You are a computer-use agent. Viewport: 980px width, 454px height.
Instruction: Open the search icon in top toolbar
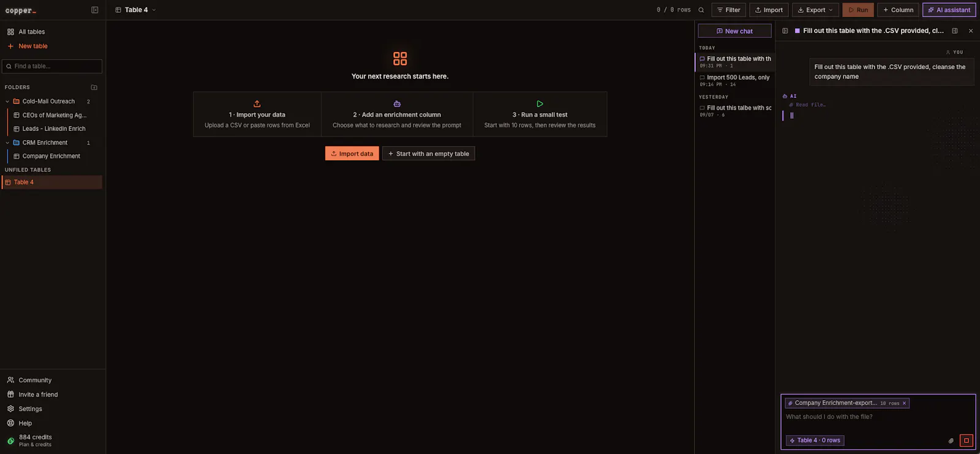point(701,10)
